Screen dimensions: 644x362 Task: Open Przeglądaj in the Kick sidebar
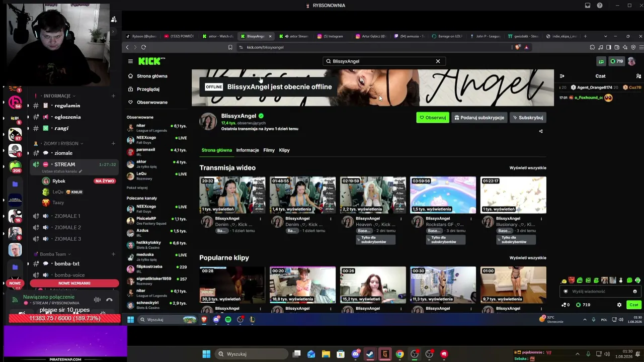pyautogui.click(x=148, y=89)
